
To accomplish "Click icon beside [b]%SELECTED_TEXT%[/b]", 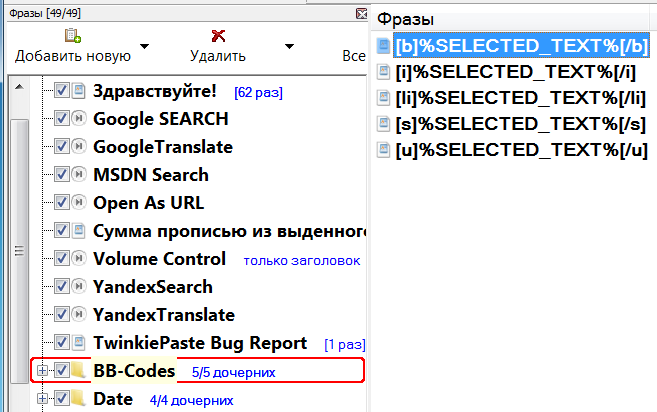I will click(x=383, y=46).
